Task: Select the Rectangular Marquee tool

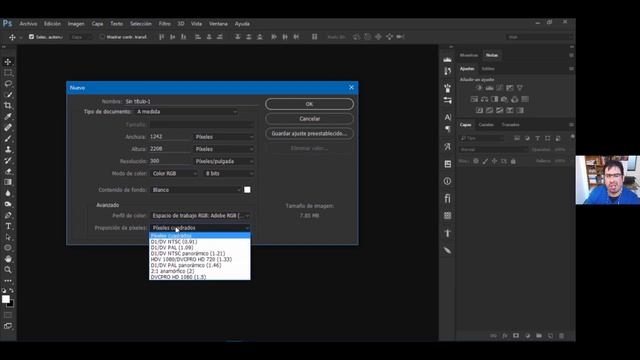Action: pos(8,73)
